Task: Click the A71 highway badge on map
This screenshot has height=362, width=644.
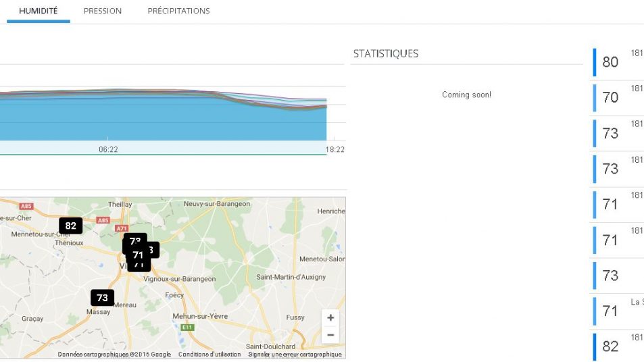Action: pyautogui.click(x=122, y=209)
